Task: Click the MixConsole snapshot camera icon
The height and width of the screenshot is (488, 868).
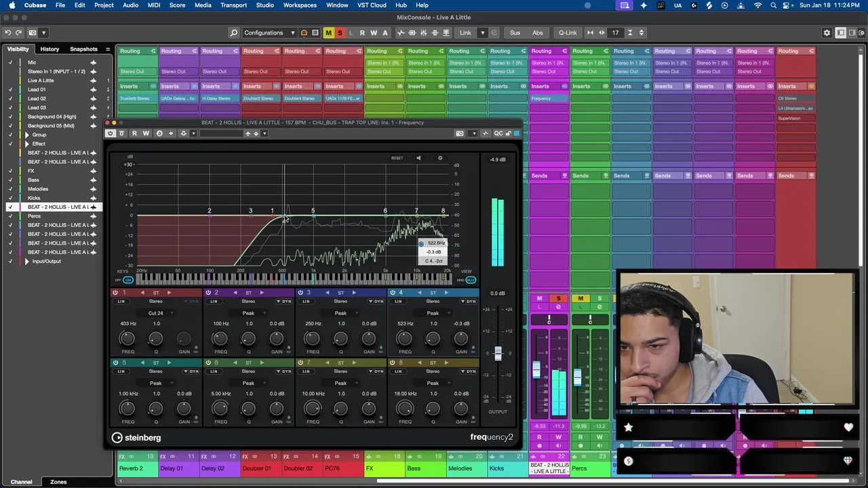Action: click(33, 33)
